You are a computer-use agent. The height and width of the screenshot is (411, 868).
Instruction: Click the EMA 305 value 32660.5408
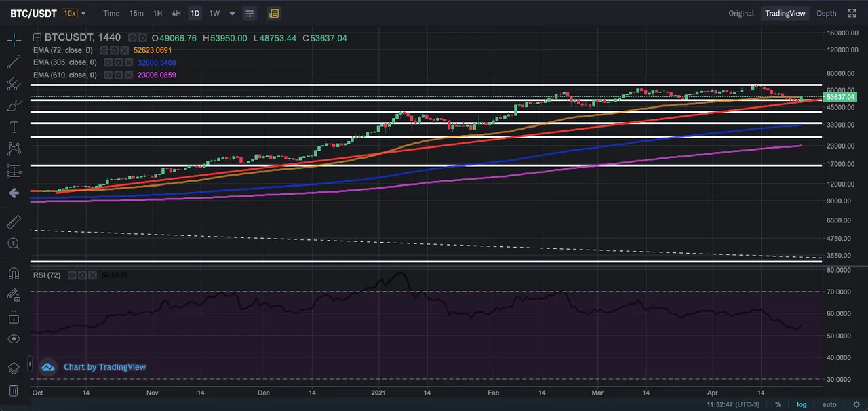(157, 62)
